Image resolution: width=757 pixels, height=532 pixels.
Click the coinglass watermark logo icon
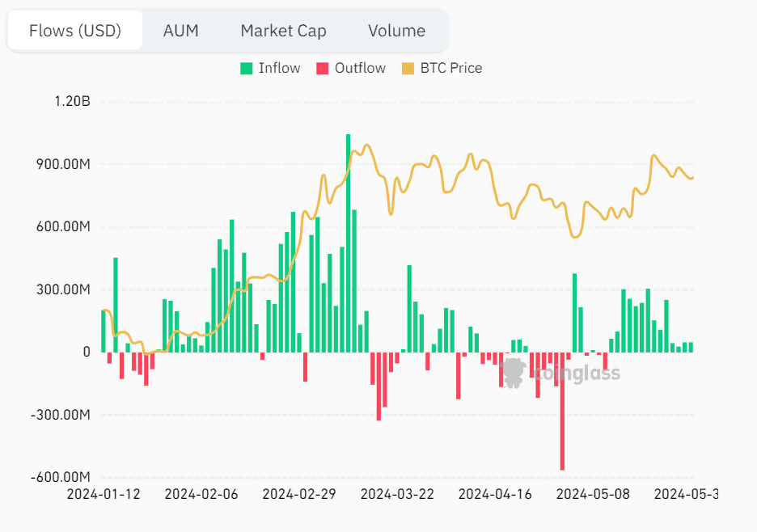click(x=513, y=373)
